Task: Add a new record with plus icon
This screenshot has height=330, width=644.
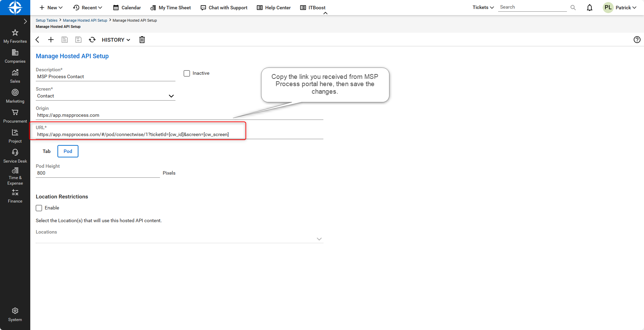Action: pyautogui.click(x=51, y=40)
